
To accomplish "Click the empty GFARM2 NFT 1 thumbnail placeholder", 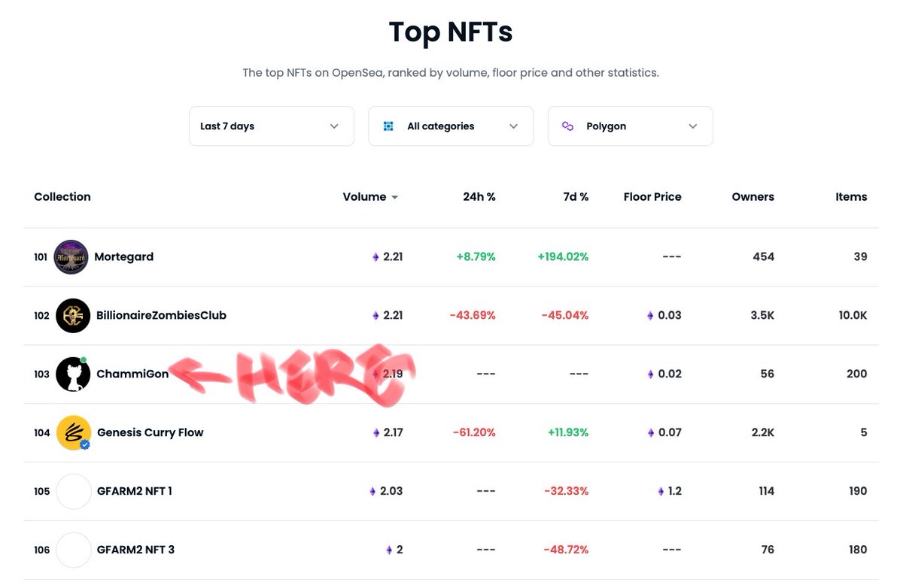I will pyautogui.click(x=72, y=491).
